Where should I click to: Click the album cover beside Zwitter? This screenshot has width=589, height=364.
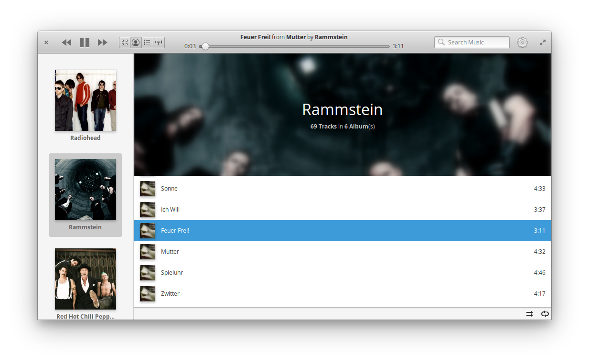click(148, 294)
